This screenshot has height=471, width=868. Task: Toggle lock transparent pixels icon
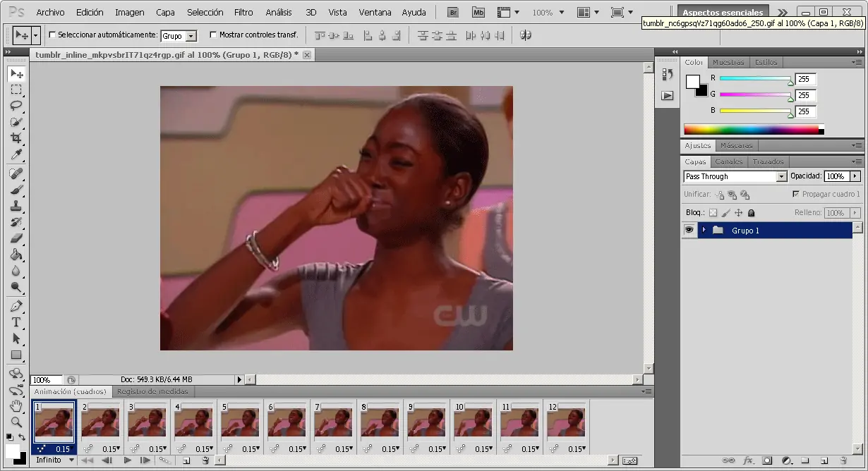[x=713, y=213]
